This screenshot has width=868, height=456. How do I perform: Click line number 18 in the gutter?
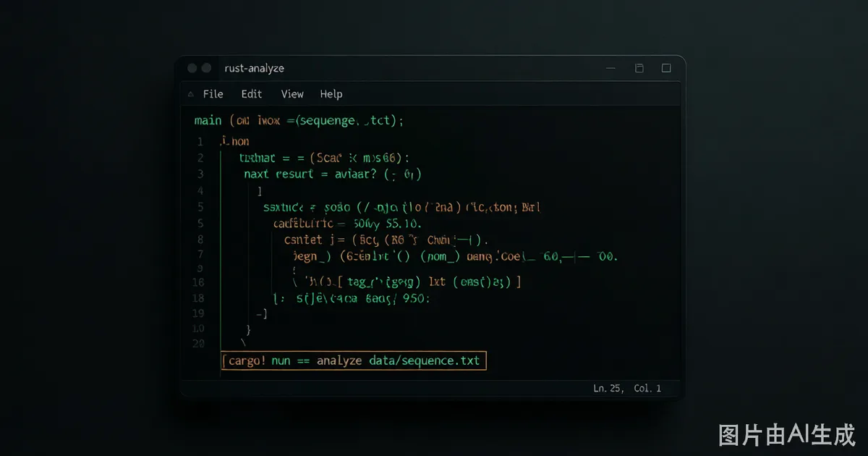click(x=198, y=298)
